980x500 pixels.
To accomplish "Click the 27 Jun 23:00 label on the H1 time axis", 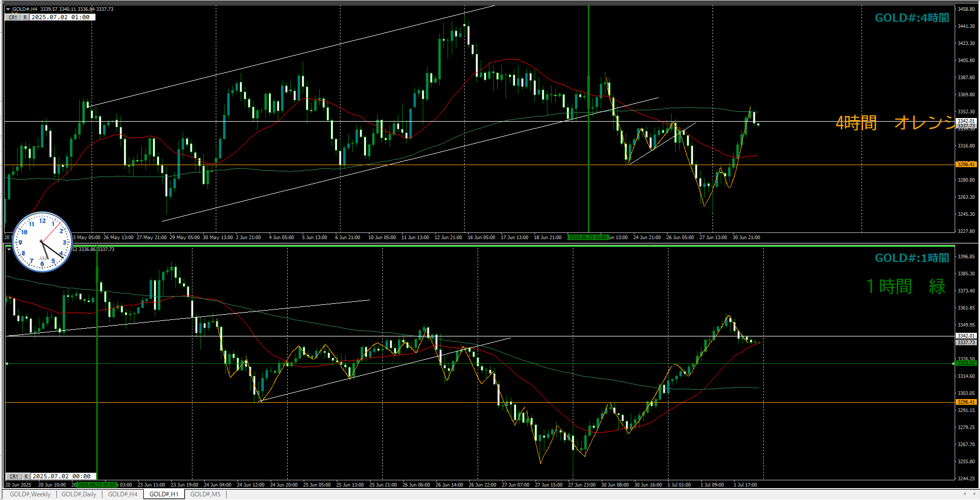I will coord(582,485).
